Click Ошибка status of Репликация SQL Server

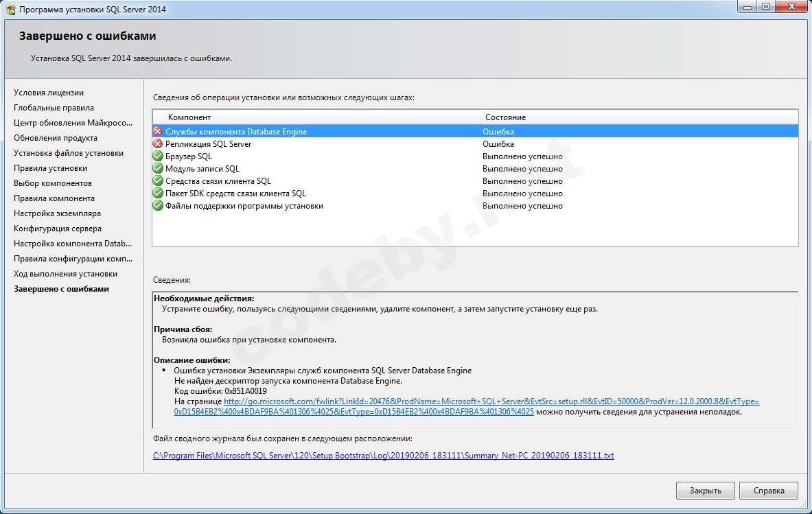tap(498, 144)
